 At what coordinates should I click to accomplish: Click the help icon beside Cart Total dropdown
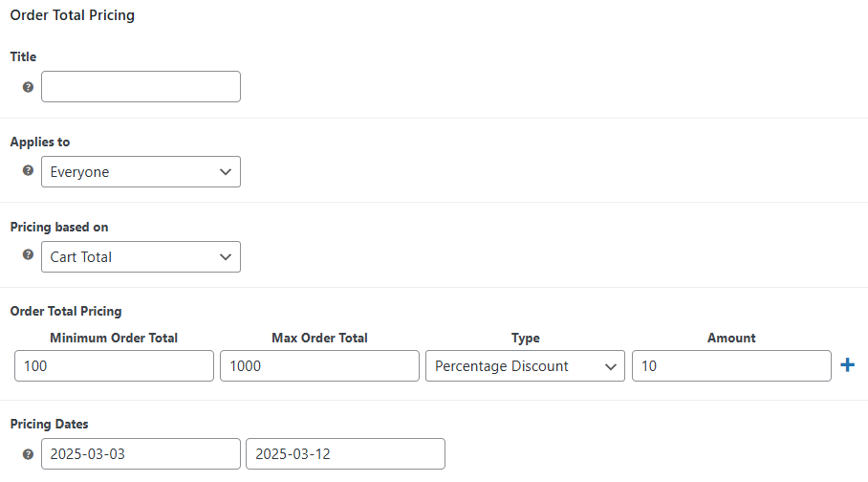pos(28,254)
